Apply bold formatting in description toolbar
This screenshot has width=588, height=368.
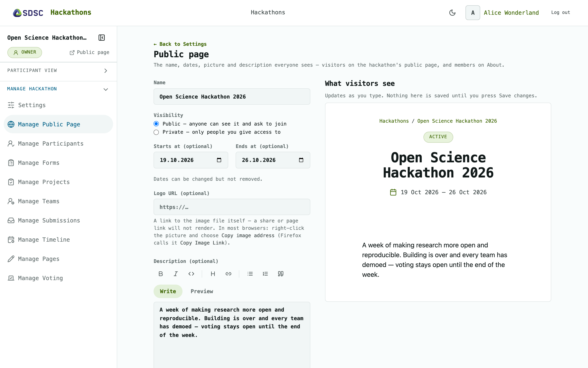(x=161, y=274)
